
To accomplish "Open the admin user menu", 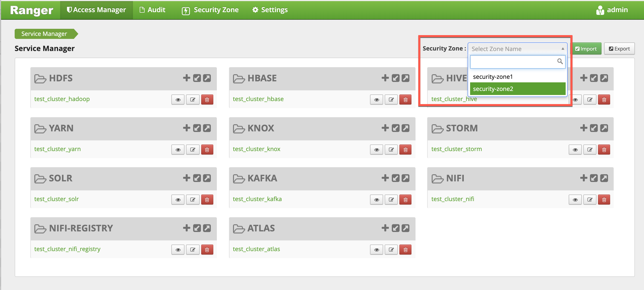I will [x=612, y=10].
